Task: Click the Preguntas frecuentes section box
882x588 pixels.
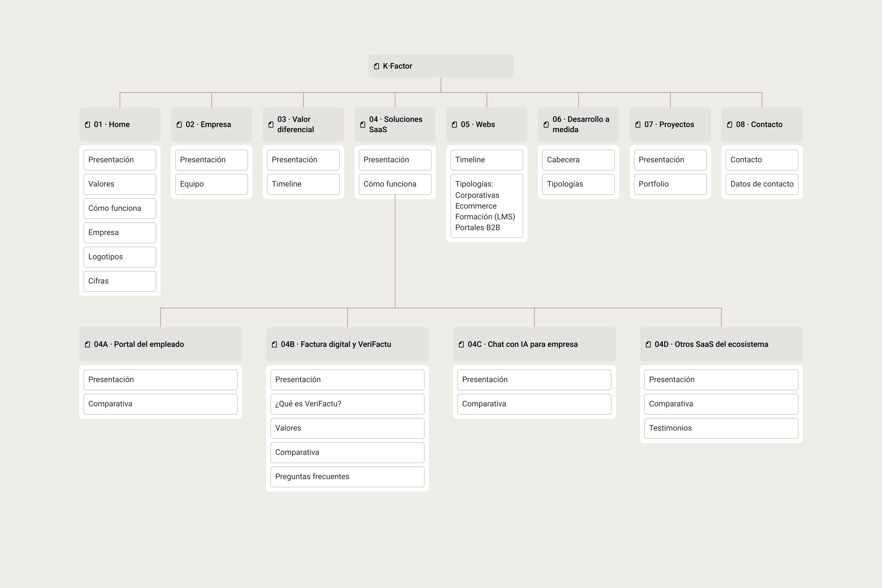Action: click(x=348, y=477)
